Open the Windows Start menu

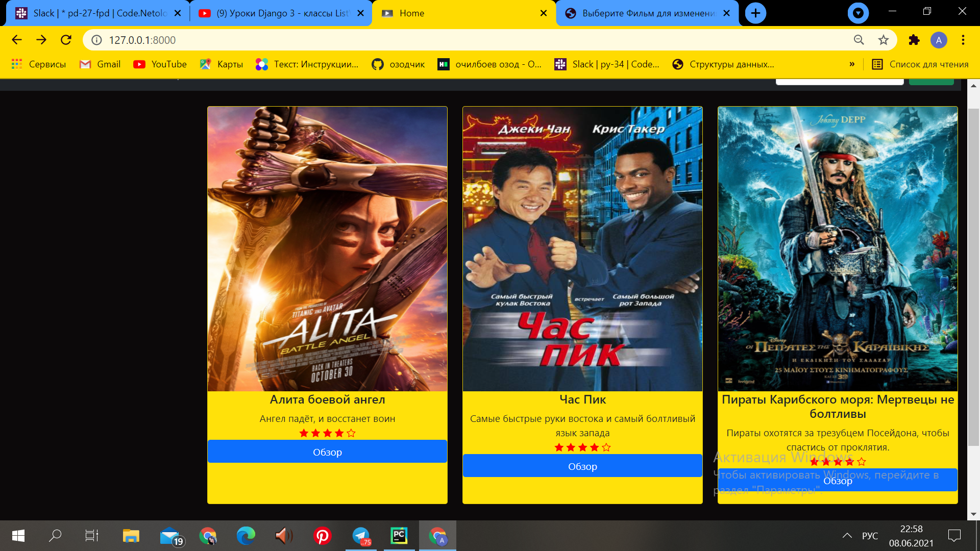(18, 536)
